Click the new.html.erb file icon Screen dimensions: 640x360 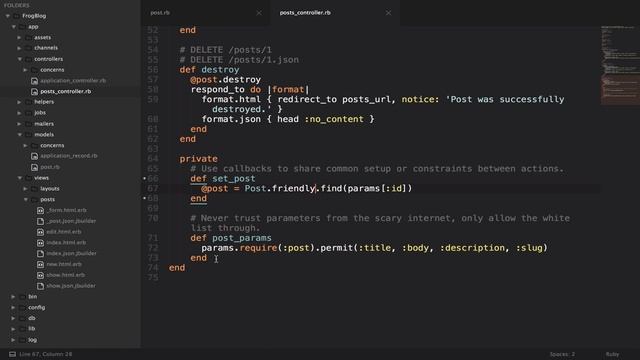tap(40, 264)
